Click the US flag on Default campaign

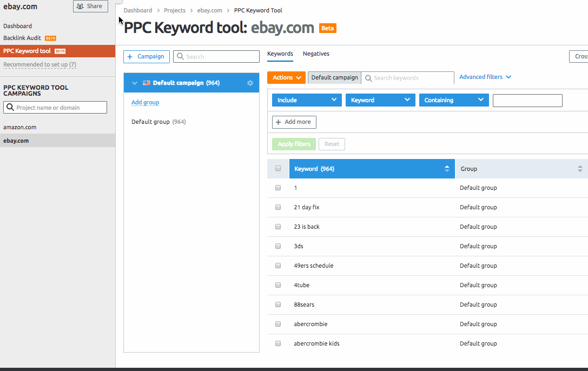tap(147, 83)
